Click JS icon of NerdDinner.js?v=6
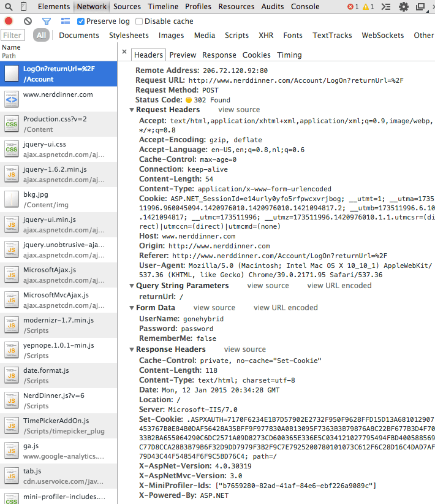The image size is (435, 504). tap(12, 401)
